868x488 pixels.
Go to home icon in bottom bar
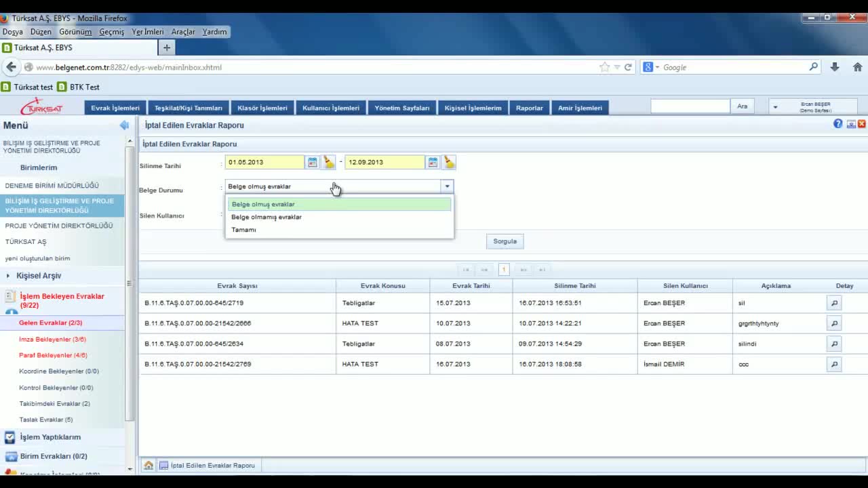tap(148, 466)
